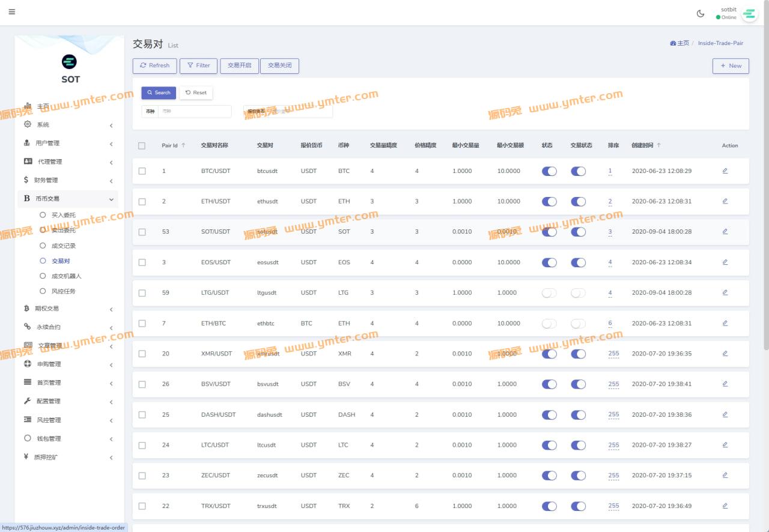Open the hamburger sidebar menu icon
Viewport: 769px width, 532px height.
point(12,12)
